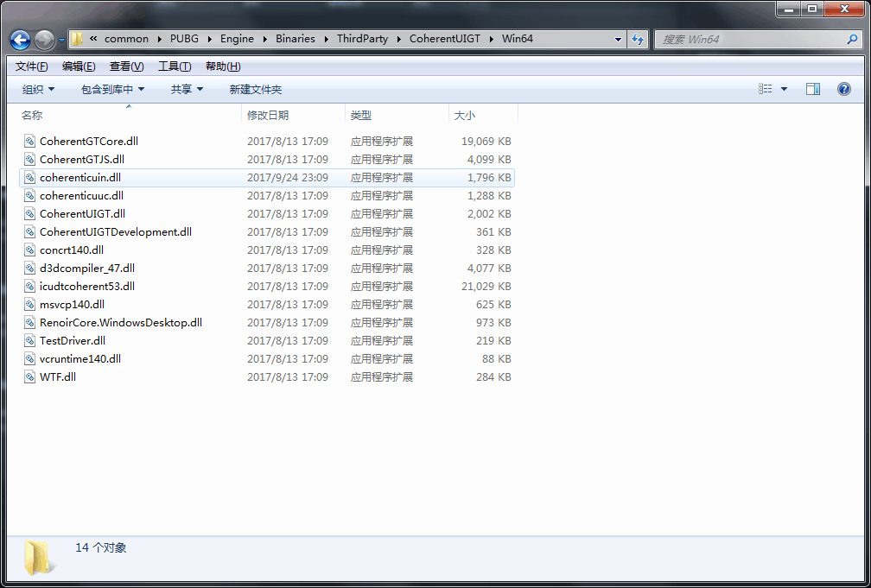Open the 组织 dropdown menu

(38, 89)
